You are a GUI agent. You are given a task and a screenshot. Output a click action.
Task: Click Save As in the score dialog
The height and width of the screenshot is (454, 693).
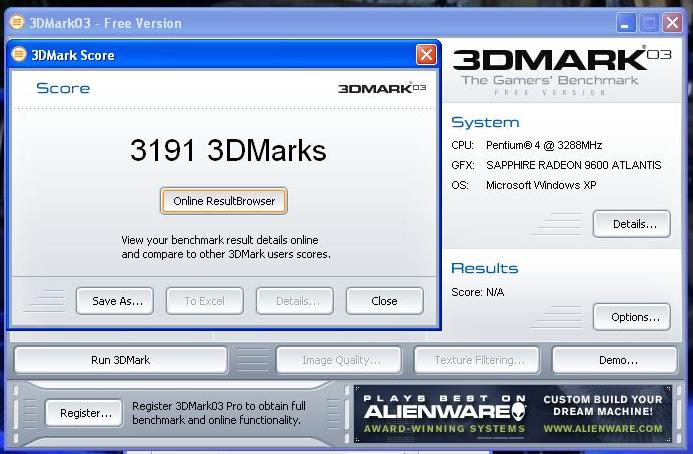tap(115, 301)
